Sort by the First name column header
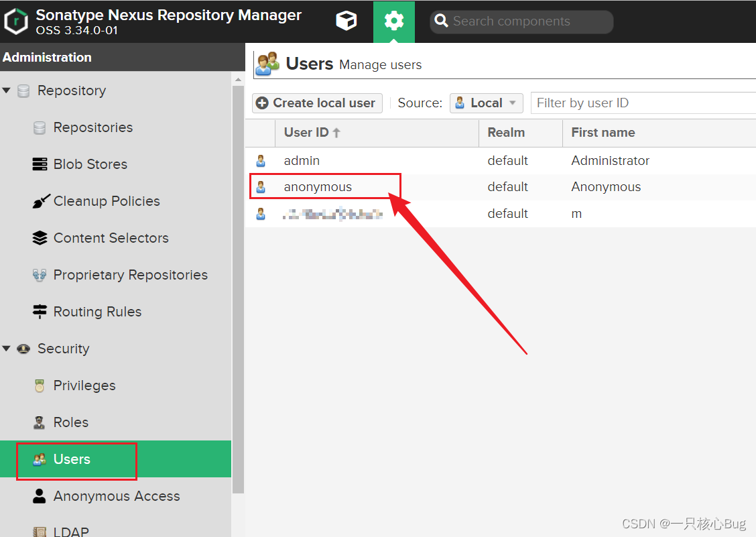The image size is (756, 537). coord(659,133)
